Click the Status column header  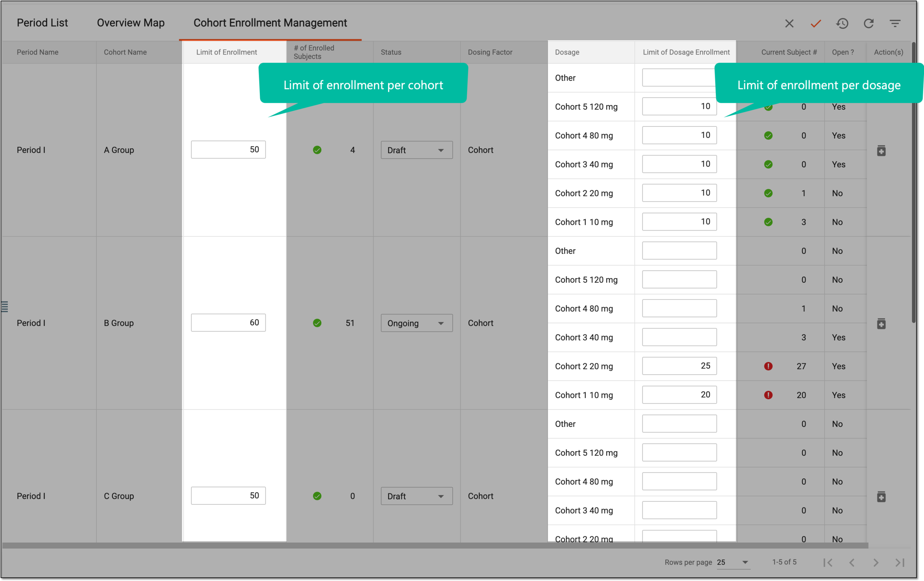coord(391,52)
